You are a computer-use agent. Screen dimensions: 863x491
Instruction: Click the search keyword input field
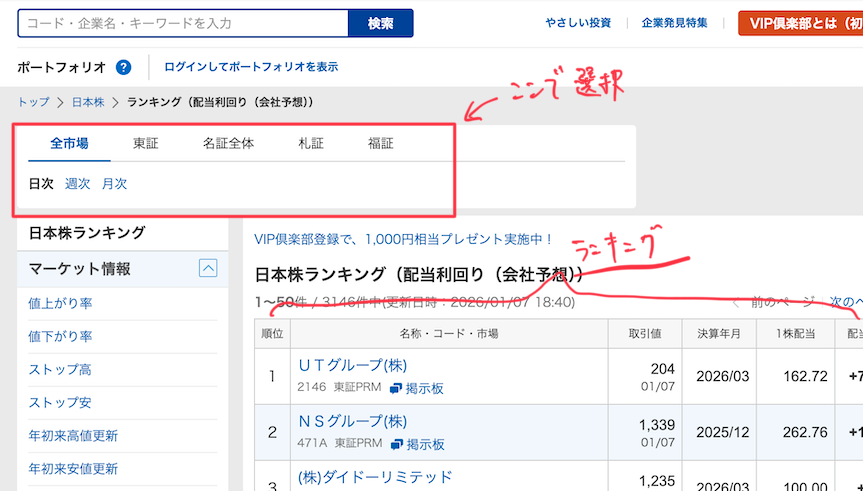[183, 23]
